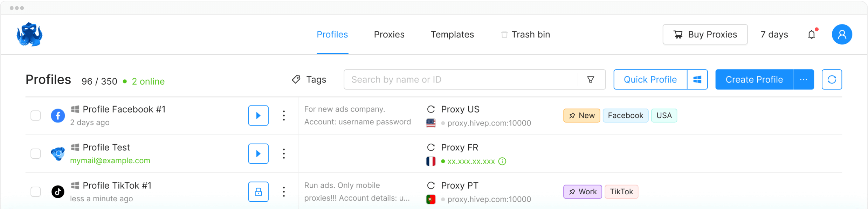Viewport: 868px width, 209px height.
Task: Open the search filter funnel icon
Action: click(591, 80)
